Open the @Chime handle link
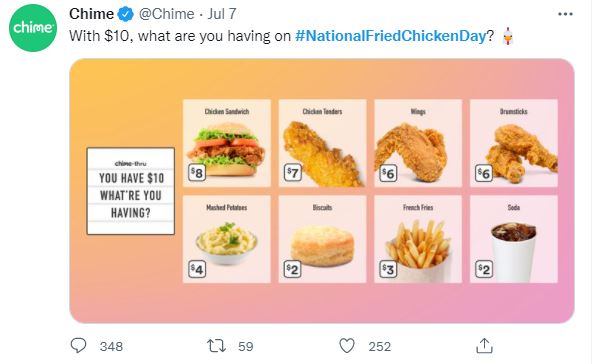This screenshot has width=594, height=364. 166,14
